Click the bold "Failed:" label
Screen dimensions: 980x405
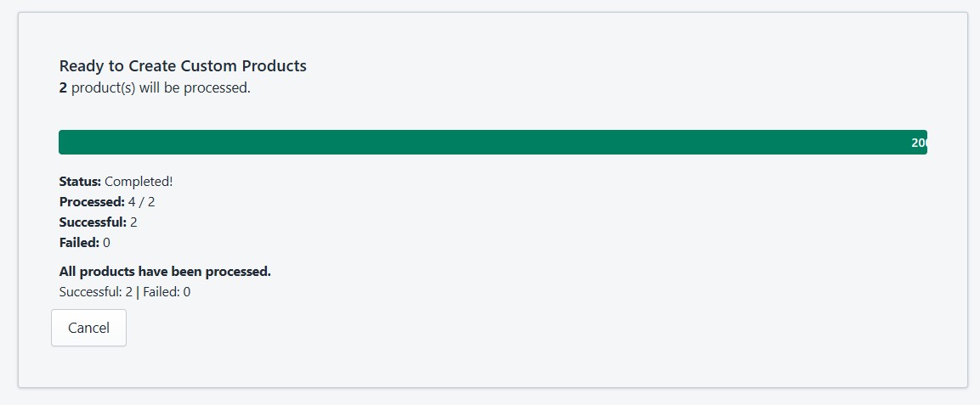pyautogui.click(x=79, y=243)
